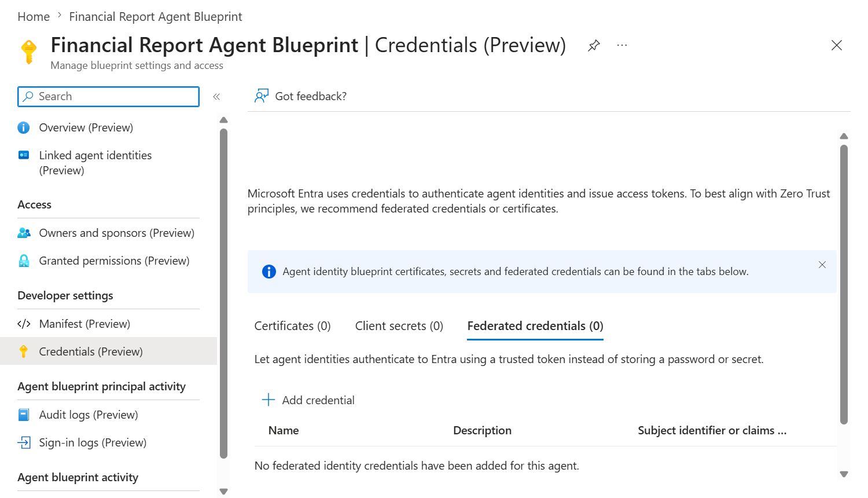
Task: Open Got feedback? link
Action: 311,96
